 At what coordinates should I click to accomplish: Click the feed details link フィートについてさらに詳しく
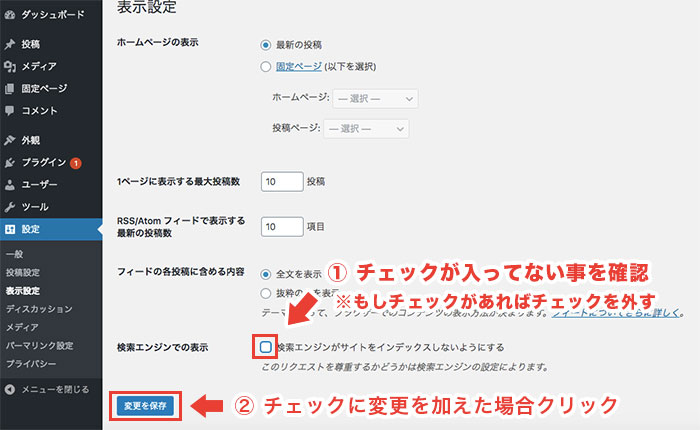click(616, 313)
